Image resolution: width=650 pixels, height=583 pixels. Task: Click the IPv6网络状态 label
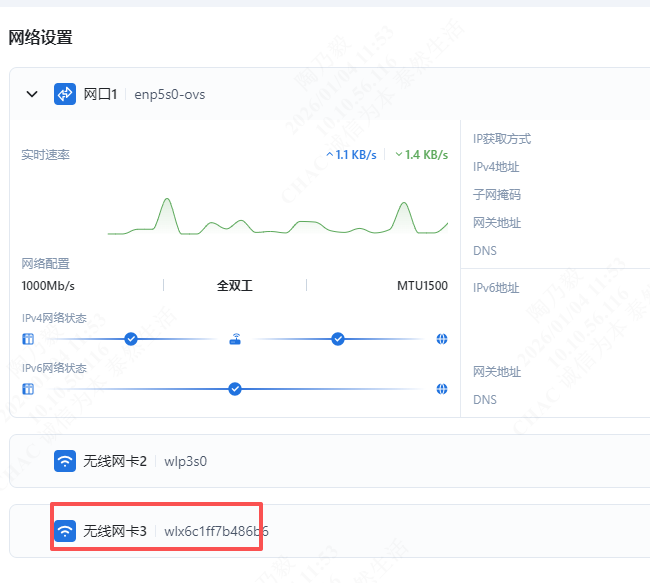54,368
